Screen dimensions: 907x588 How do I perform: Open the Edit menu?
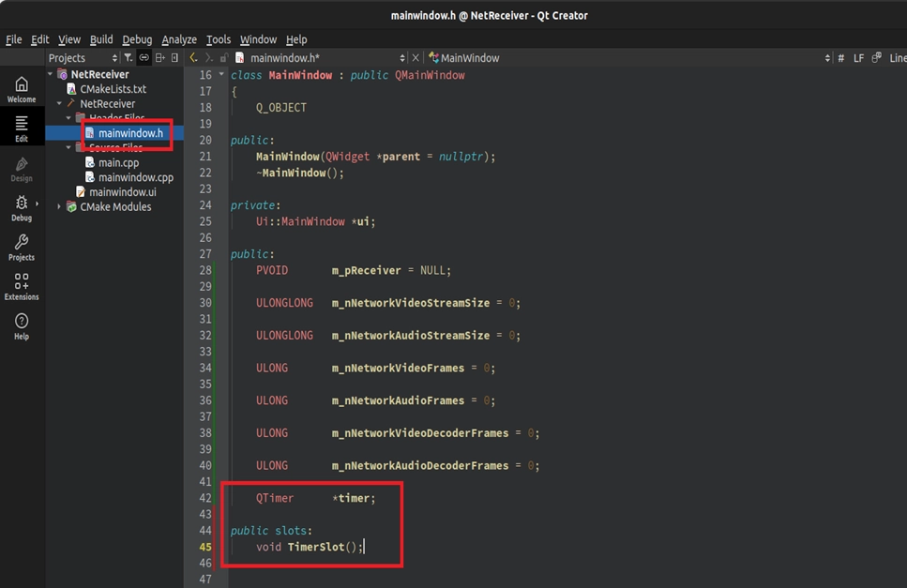pyautogui.click(x=39, y=39)
